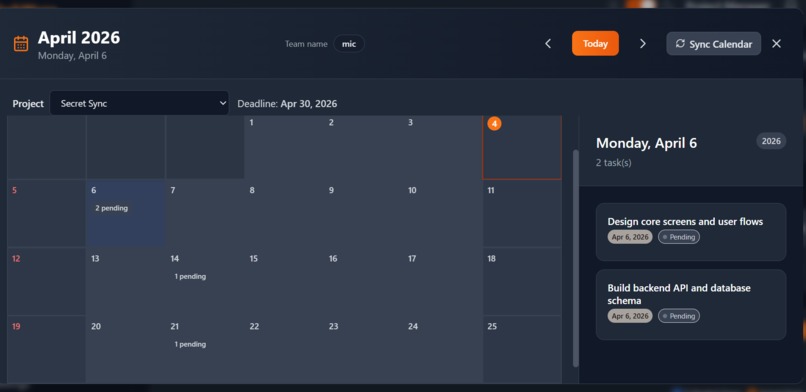Click the 1 pending badge on April 21
This screenshot has height=392, width=806.
190,344
